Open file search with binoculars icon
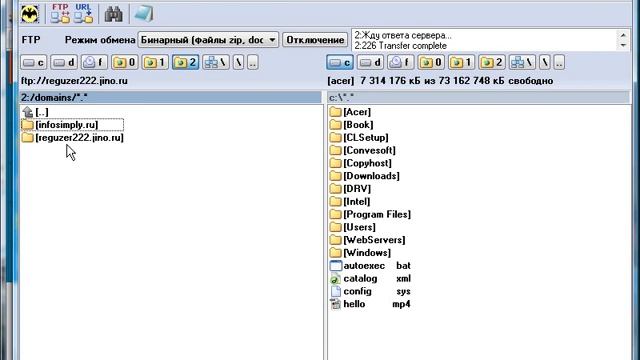The image size is (640, 360). pos(113,14)
